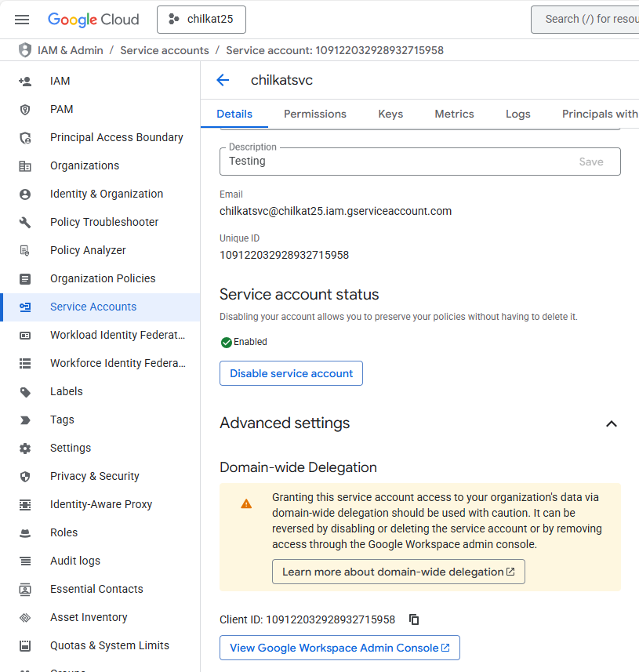Viewport: 639px width, 672px height.
Task: Click Learn more about domain-wide delegation
Action: point(398,572)
